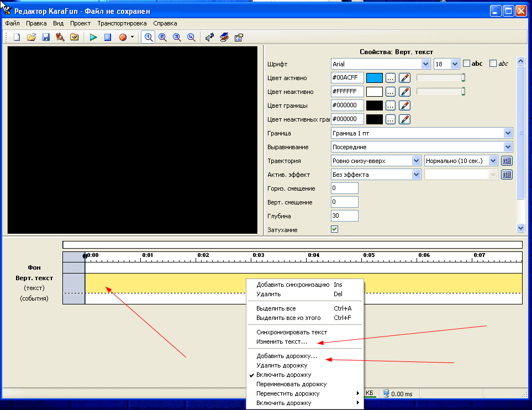Click the ... button for inactive color
532x410 pixels.
pyautogui.click(x=391, y=92)
